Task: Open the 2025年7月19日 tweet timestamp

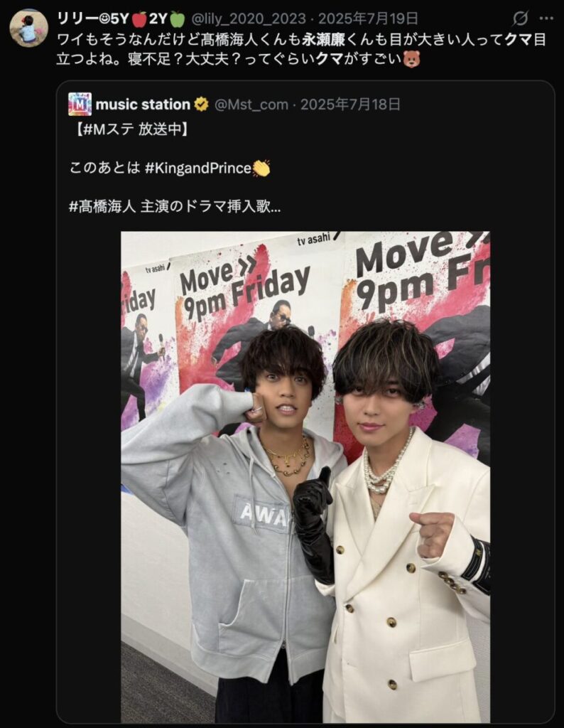Action: pyautogui.click(x=368, y=18)
